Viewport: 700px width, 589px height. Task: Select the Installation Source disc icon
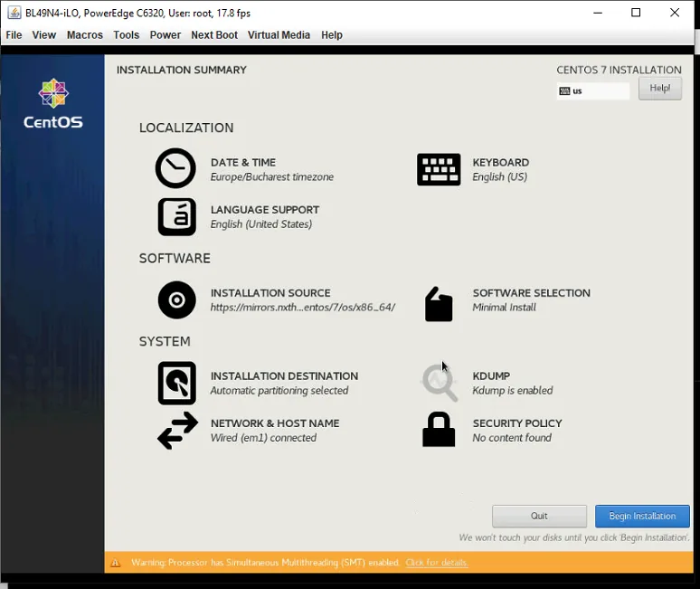point(176,300)
